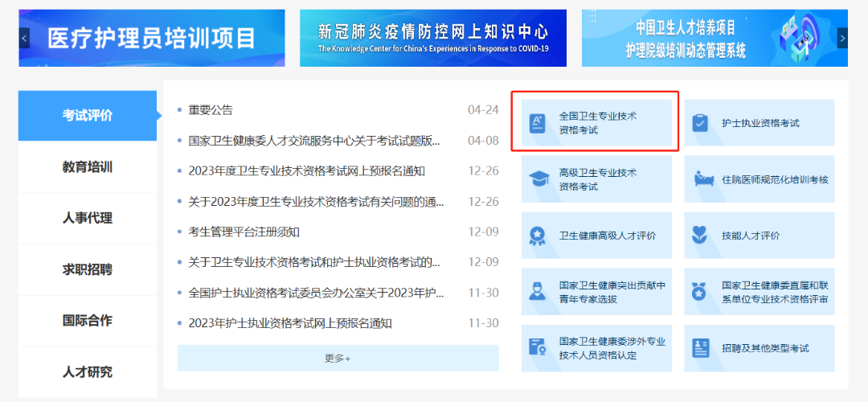868x402 pixels.
Task: Click the 卫生健康高级人才评价 text label
Action: point(608,236)
